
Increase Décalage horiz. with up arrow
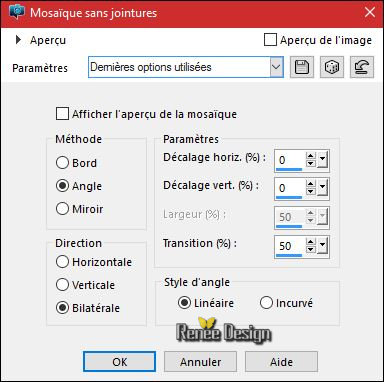(311, 156)
